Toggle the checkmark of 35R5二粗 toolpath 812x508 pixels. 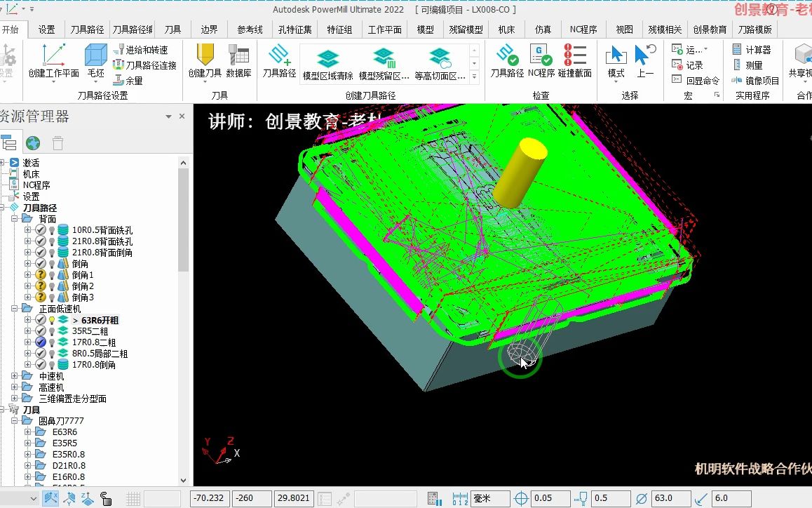[41, 330]
